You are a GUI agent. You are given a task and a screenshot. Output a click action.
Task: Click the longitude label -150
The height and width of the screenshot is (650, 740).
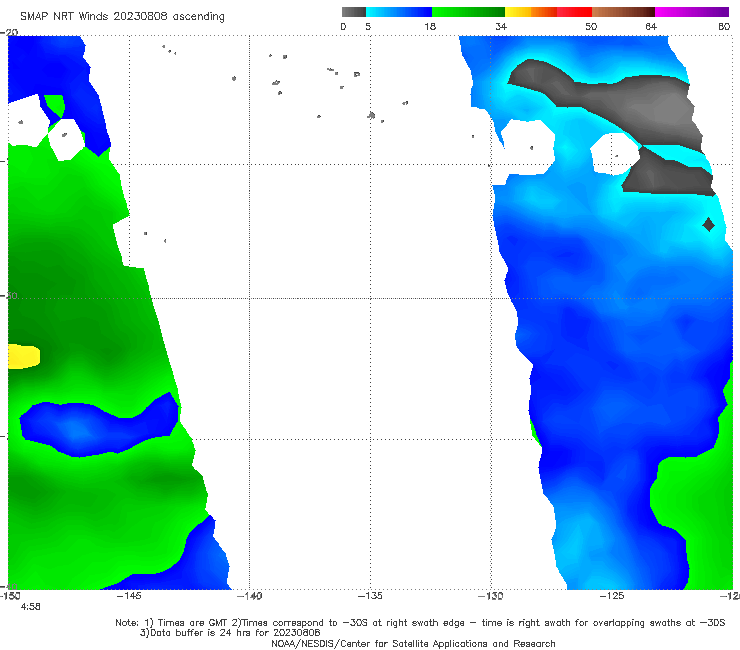(10, 596)
